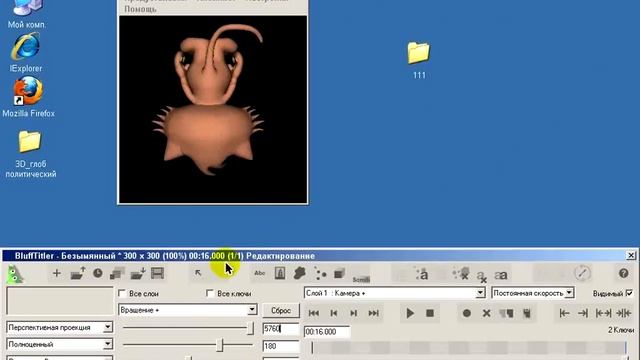Image resolution: width=640 pixels, height=360 pixels.
Task: Click the faded round compass icon
Action: pyautogui.click(x=582, y=273)
